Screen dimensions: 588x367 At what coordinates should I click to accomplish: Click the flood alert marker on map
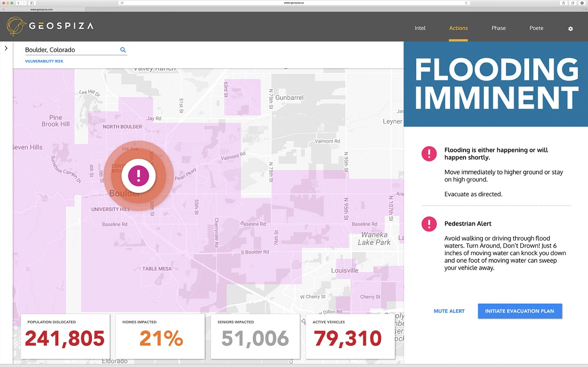point(139,176)
